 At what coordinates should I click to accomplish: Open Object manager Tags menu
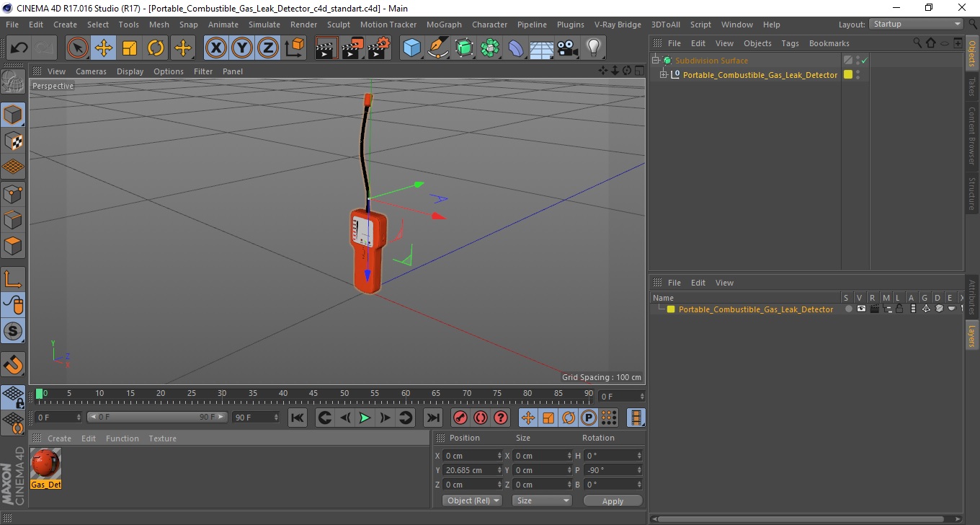pos(790,43)
